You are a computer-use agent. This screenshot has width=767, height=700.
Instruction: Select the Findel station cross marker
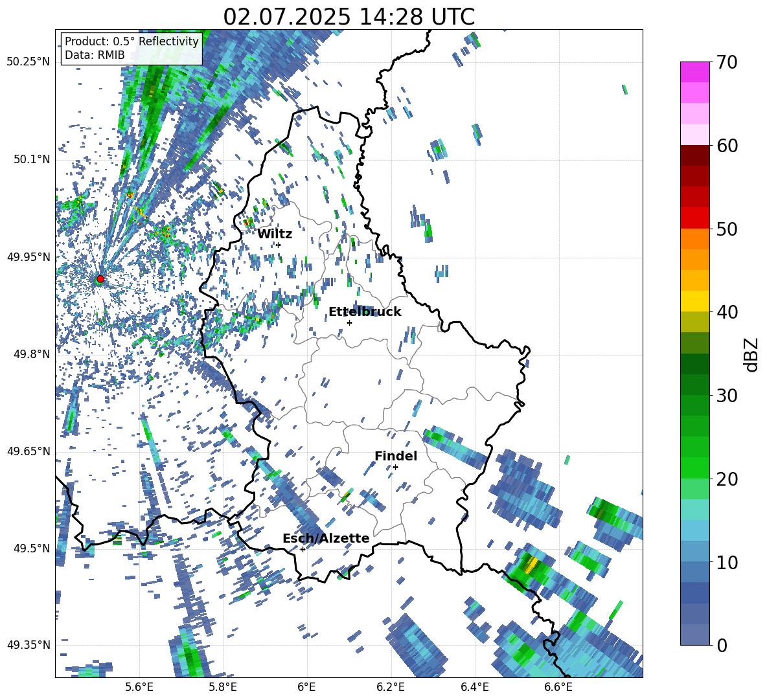pos(395,467)
